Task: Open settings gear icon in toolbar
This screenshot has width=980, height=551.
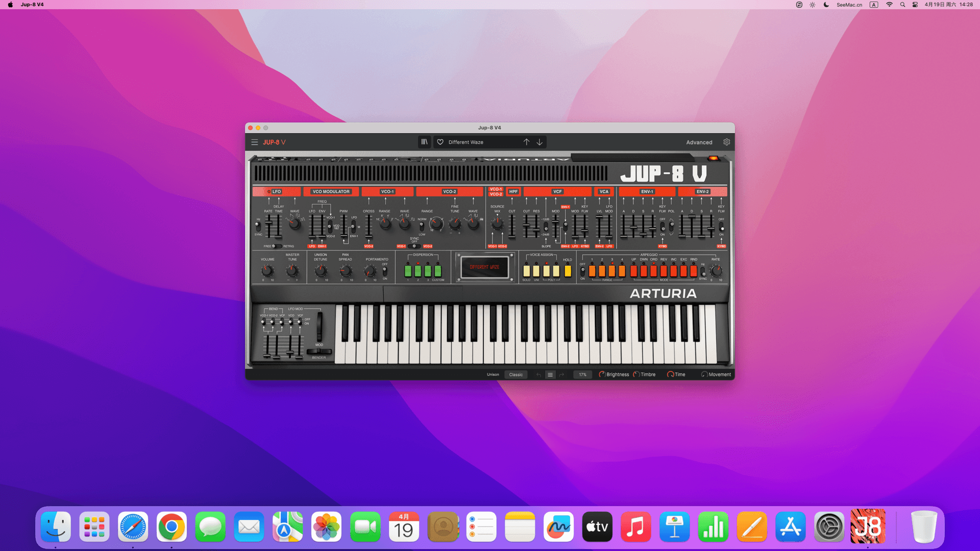Action: (726, 142)
